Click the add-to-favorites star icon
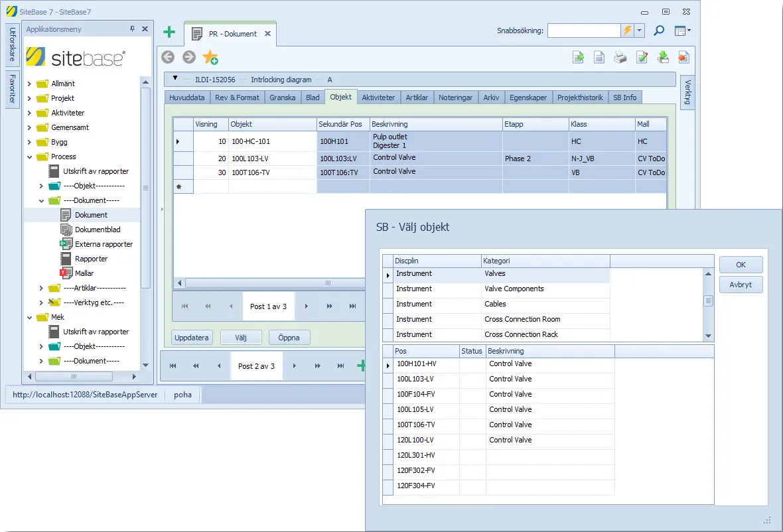Screen dimensions: 783x532 [x=210, y=58]
